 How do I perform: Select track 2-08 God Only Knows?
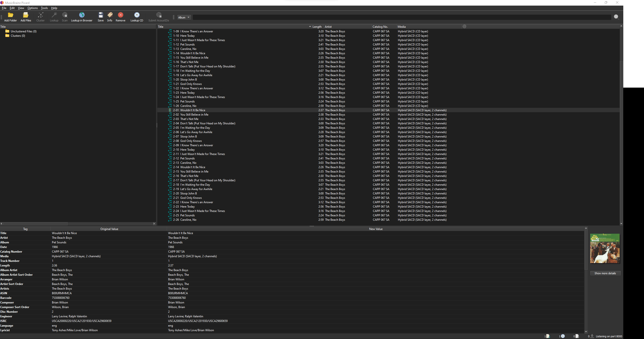point(388,141)
